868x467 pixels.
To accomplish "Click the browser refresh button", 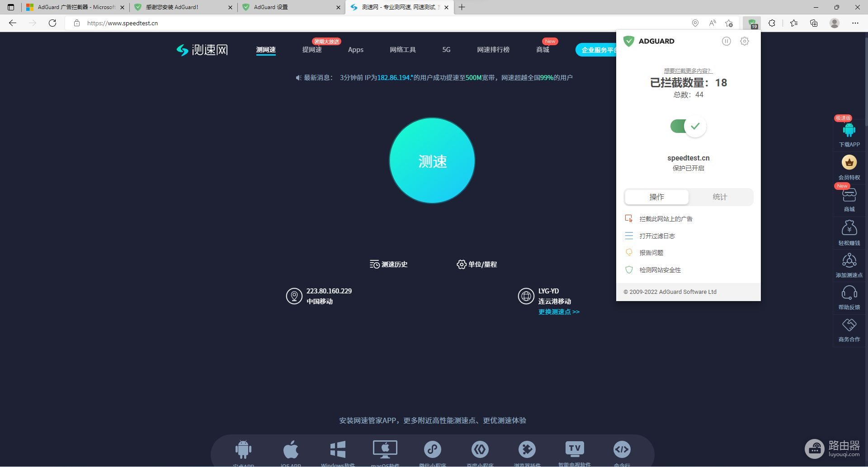I will tap(52, 23).
